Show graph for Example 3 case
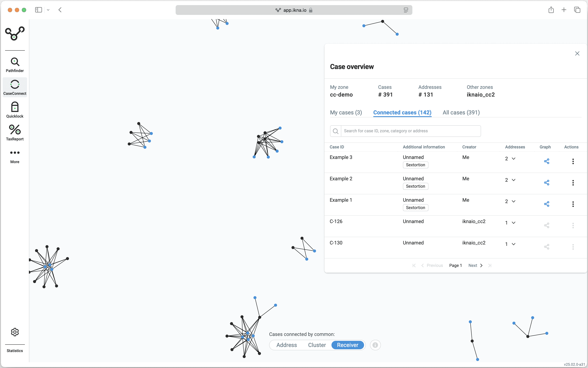The width and height of the screenshot is (588, 368). tap(547, 161)
